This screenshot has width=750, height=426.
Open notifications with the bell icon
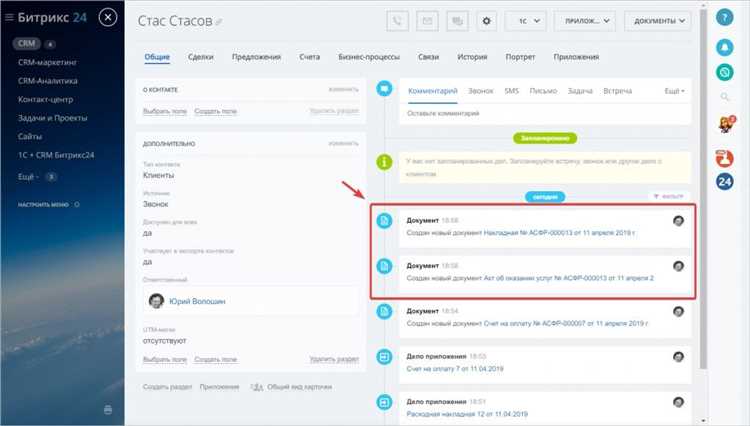725,47
